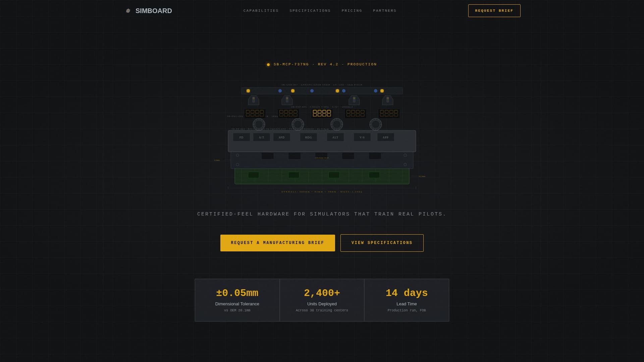The height and width of the screenshot is (362, 644).
Task: Click the Lead Time label
Action: point(407,304)
